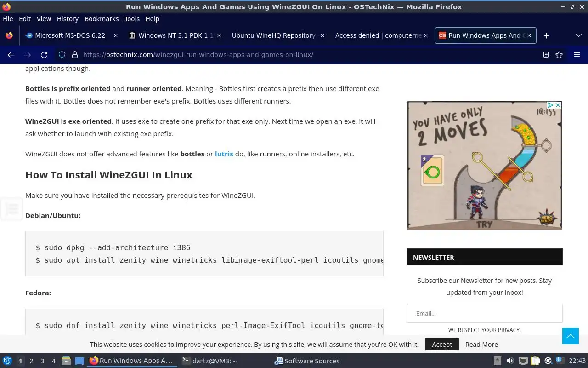Open the Tools menu
The height and width of the screenshot is (368, 588).
[x=132, y=19]
